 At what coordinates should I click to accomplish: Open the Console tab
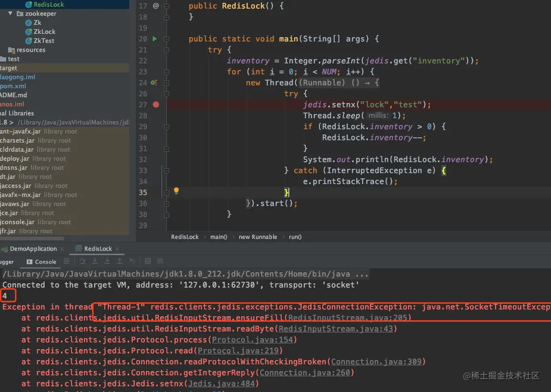[x=41, y=261]
